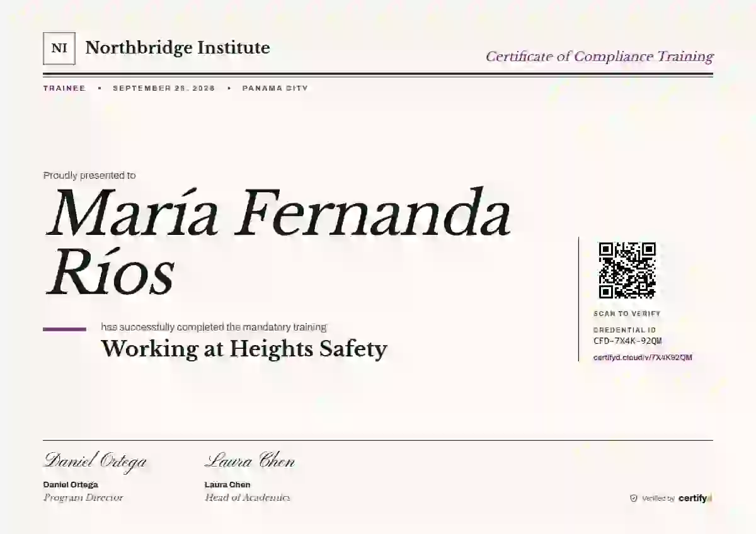Click the NI logo box

point(59,48)
